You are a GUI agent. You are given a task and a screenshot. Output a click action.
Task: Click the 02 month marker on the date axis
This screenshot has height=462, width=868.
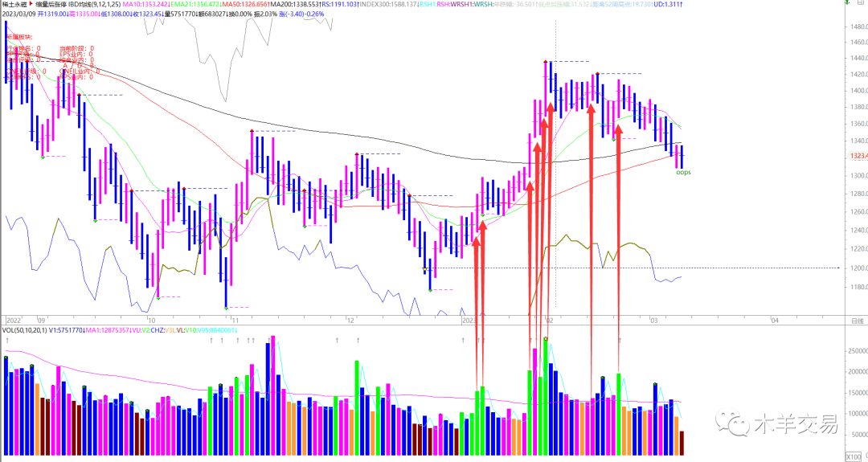(549, 321)
